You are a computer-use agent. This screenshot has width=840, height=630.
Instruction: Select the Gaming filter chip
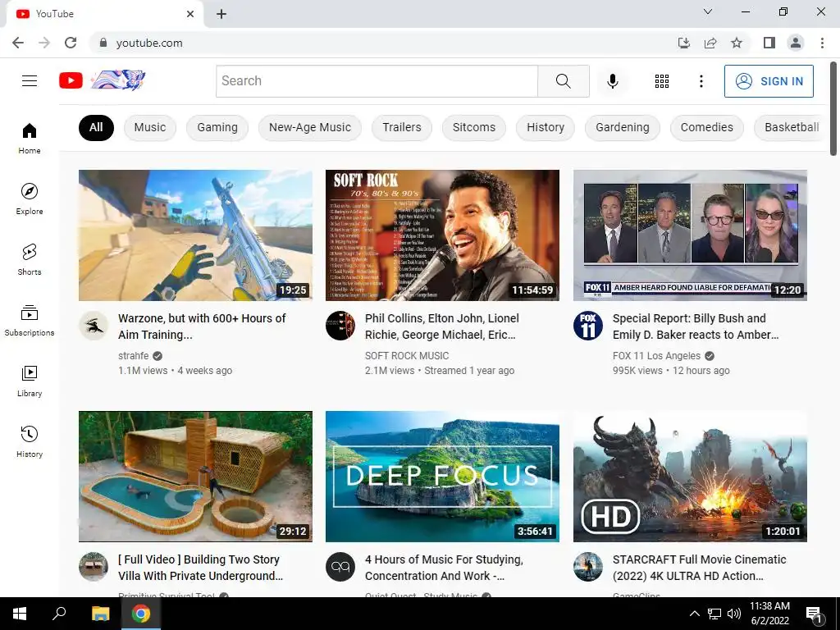(x=217, y=127)
